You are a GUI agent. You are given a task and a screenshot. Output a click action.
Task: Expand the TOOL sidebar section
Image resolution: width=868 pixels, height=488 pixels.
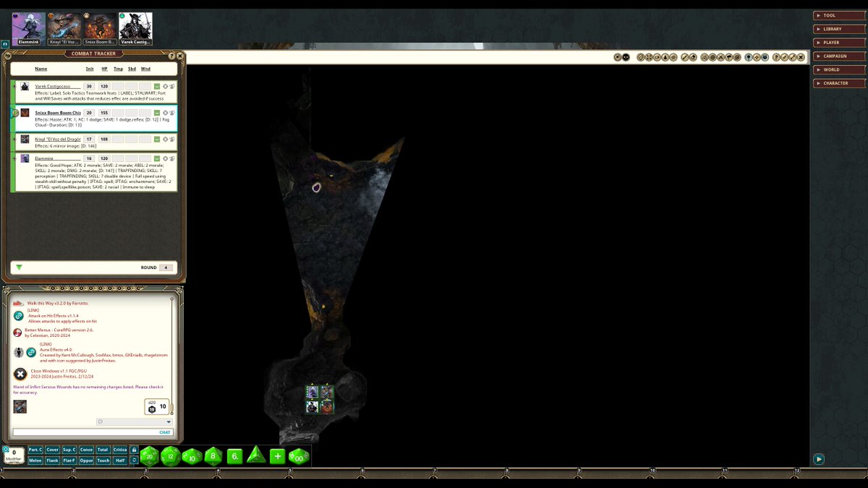pos(838,15)
